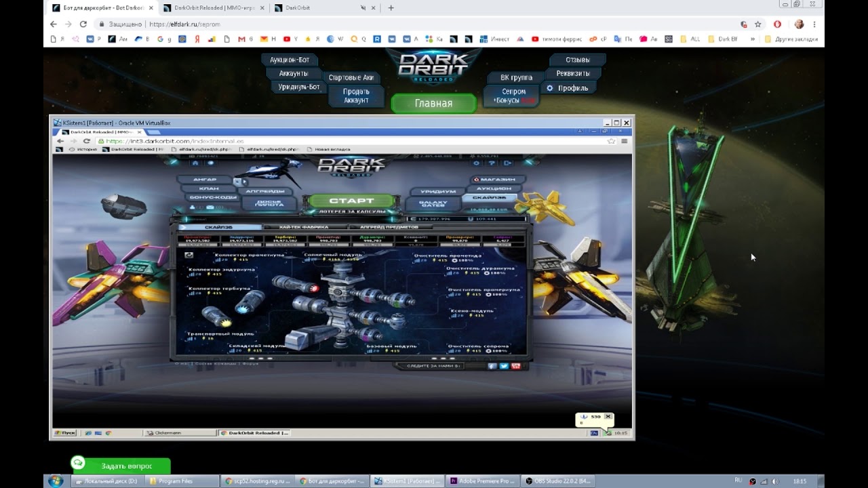Click the game home icon
This screenshot has width=868, height=488.
click(x=195, y=163)
